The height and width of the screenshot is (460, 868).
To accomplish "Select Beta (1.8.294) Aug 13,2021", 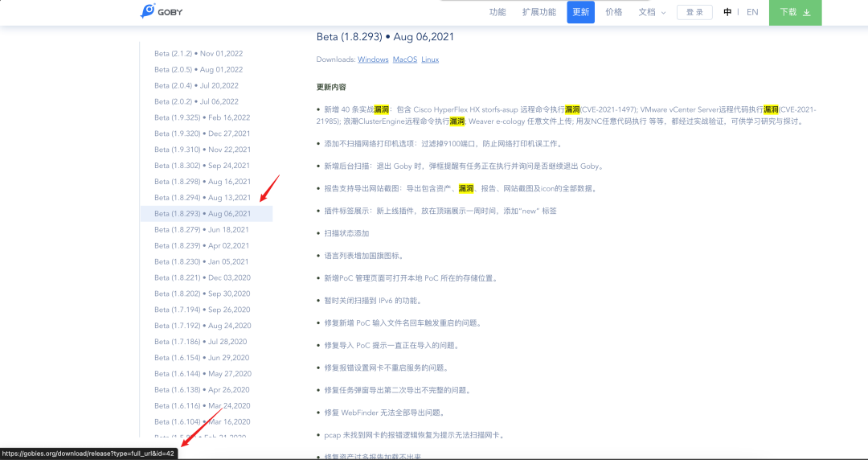I will 203,198.
